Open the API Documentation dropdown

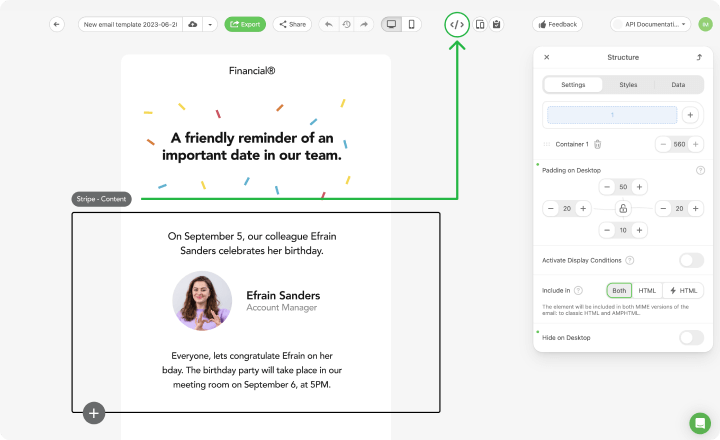pyautogui.click(x=650, y=24)
